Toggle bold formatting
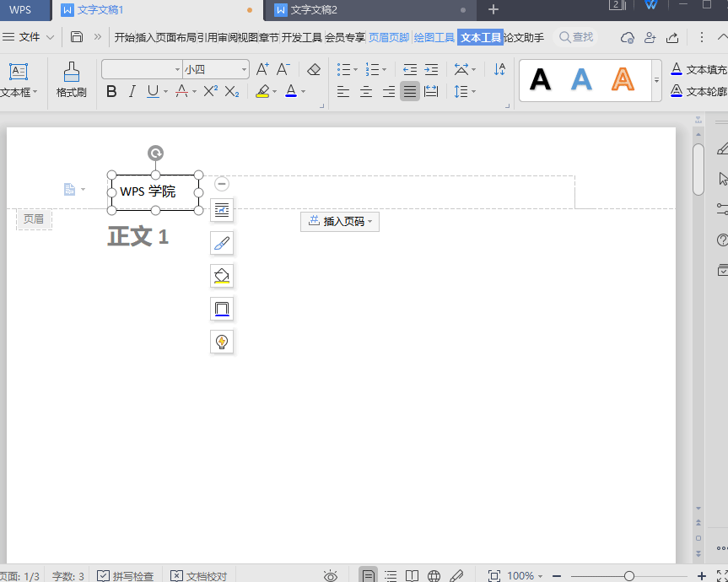 point(111,91)
